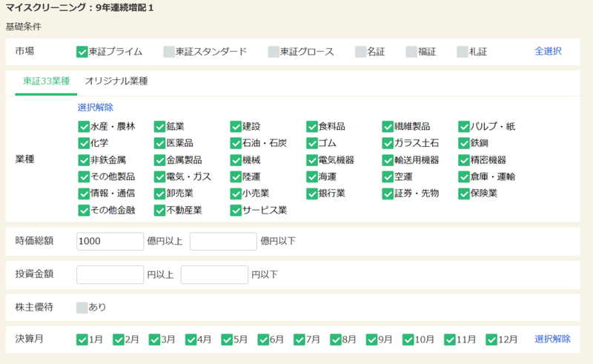
Task: Toggle the 3月 settlement month checkbox
Action: pos(154,340)
